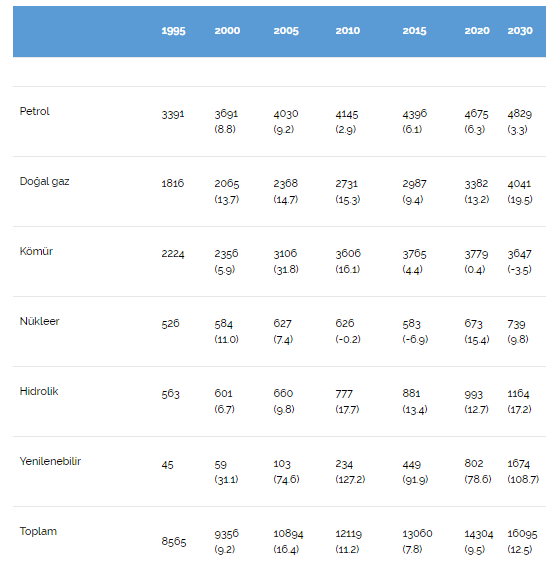This screenshot has width=560, height=568.
Task: Click Toplam 2030 value 16095
Action: [x=522, y=534]
